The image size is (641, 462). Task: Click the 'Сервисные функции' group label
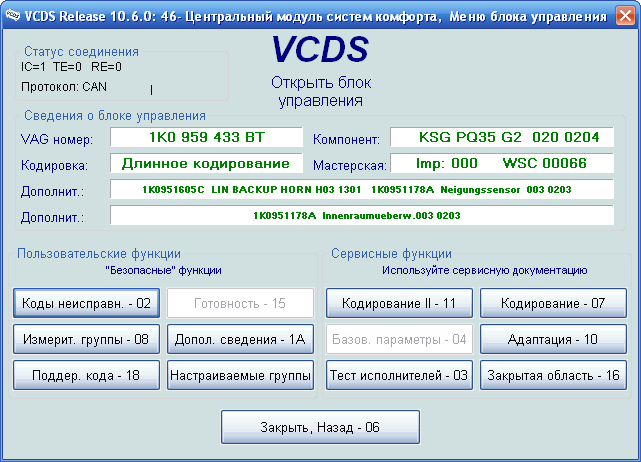pyautogui.click(x=391, y=253)
